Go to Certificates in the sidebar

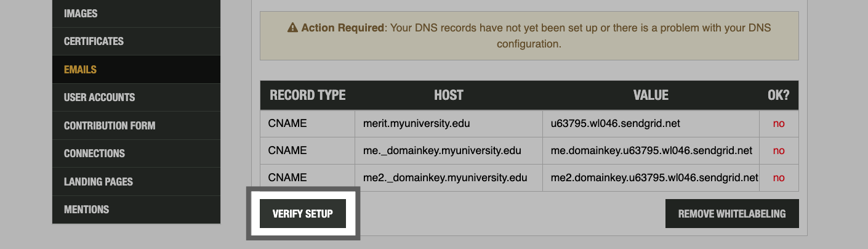tap(94, 41)
